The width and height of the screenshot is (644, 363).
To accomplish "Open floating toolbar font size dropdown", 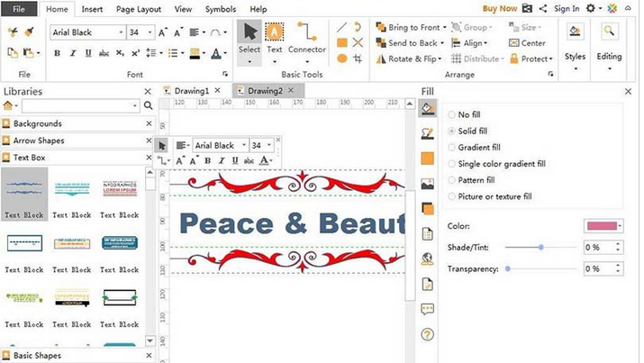I will pyautogui.click(x=269, y=145).
